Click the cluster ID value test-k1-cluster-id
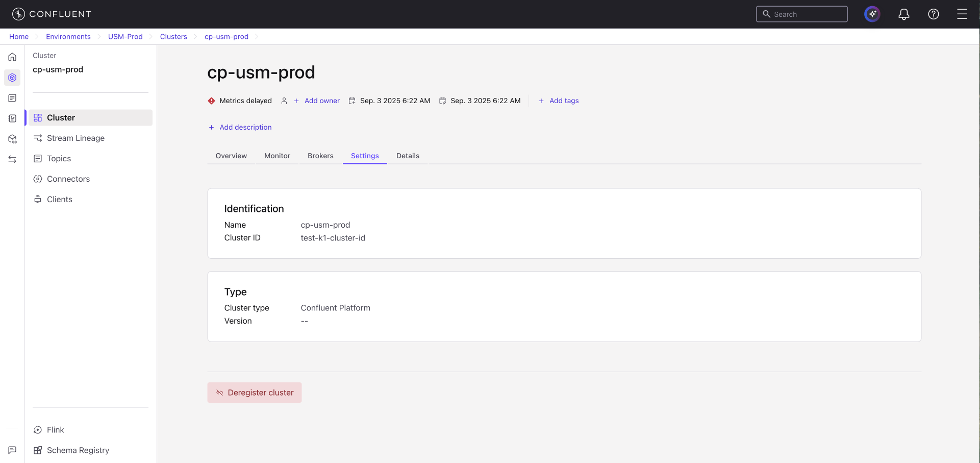 point(333,238)
